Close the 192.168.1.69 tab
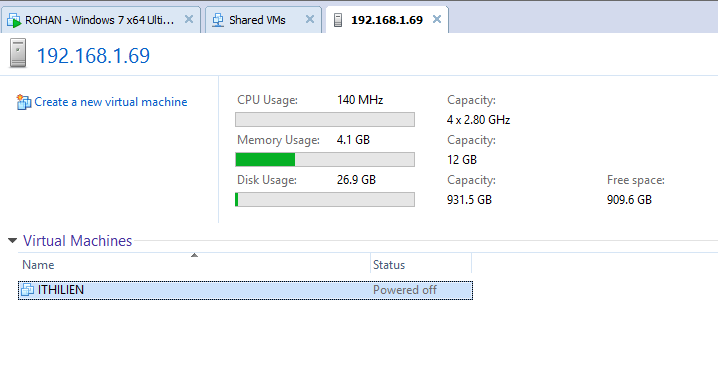The image size is (718, 378). click(x=437, y=19)
